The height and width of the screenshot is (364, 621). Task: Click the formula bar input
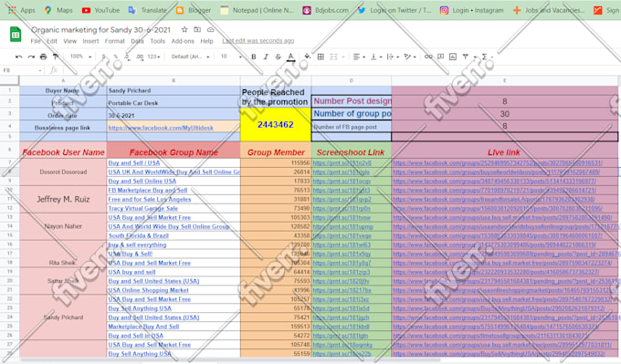tap(341, 70)
